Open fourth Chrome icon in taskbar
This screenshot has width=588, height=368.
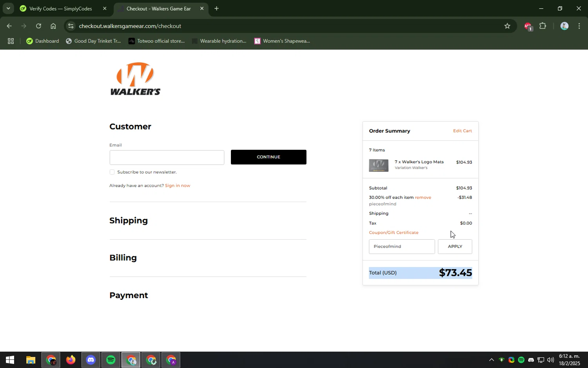pos(171,360)
